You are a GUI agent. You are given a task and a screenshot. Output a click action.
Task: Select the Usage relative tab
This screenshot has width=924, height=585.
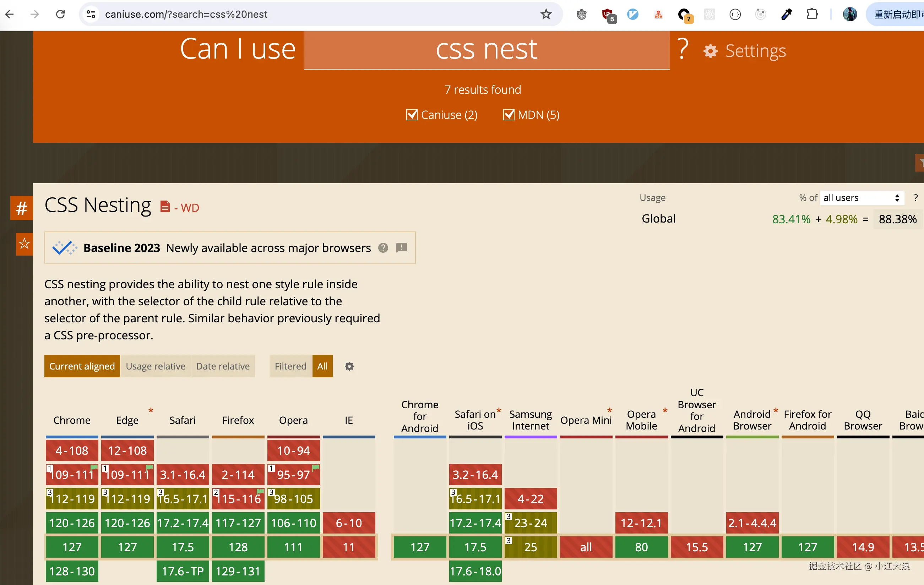[x=156, y=366]
